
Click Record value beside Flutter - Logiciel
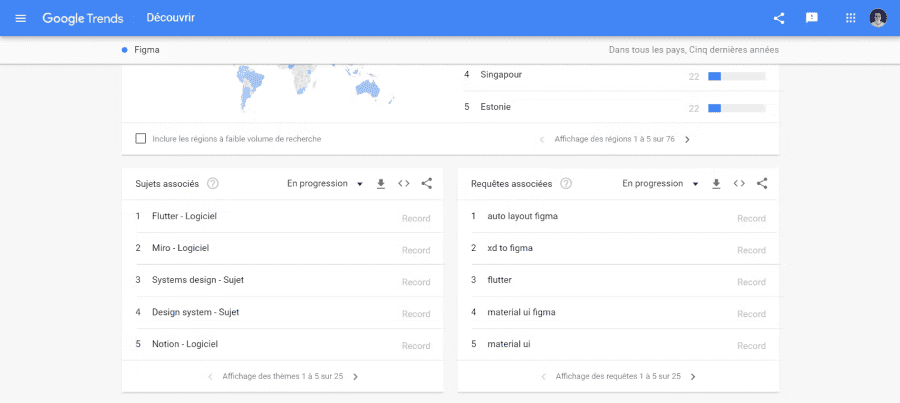(416, 218)
